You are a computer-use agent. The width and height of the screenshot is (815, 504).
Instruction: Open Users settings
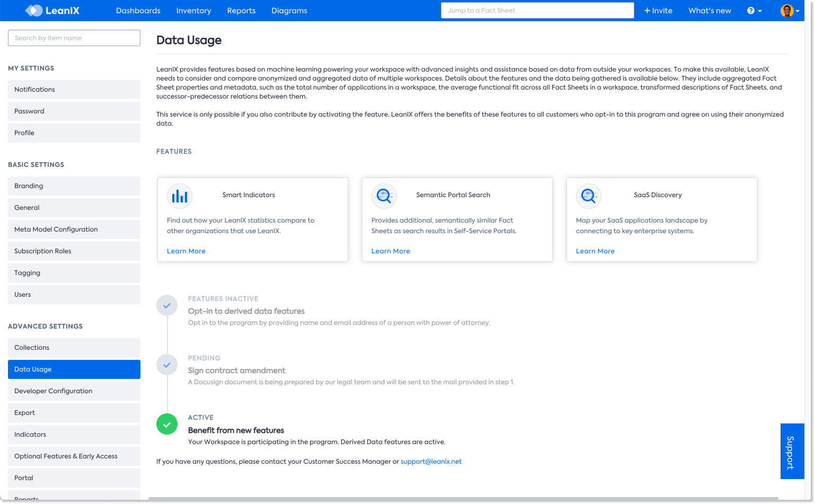(x=74, y=295)
